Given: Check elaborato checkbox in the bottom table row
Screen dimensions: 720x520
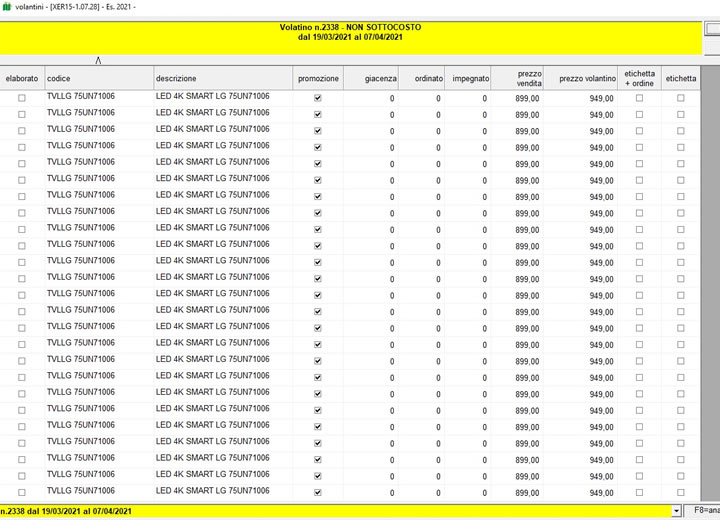Looking at the screenshot, I should coord(22,492).
